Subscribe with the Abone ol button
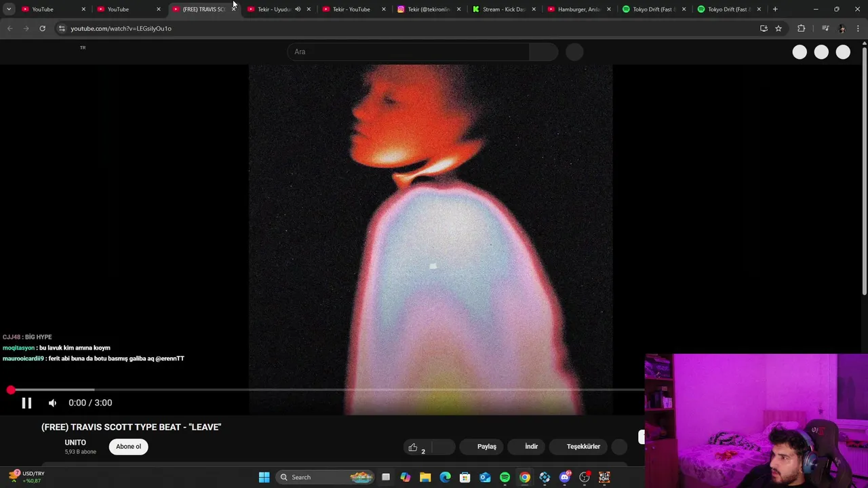The width and height of the screenshot is (868, 488). point(128,447)
